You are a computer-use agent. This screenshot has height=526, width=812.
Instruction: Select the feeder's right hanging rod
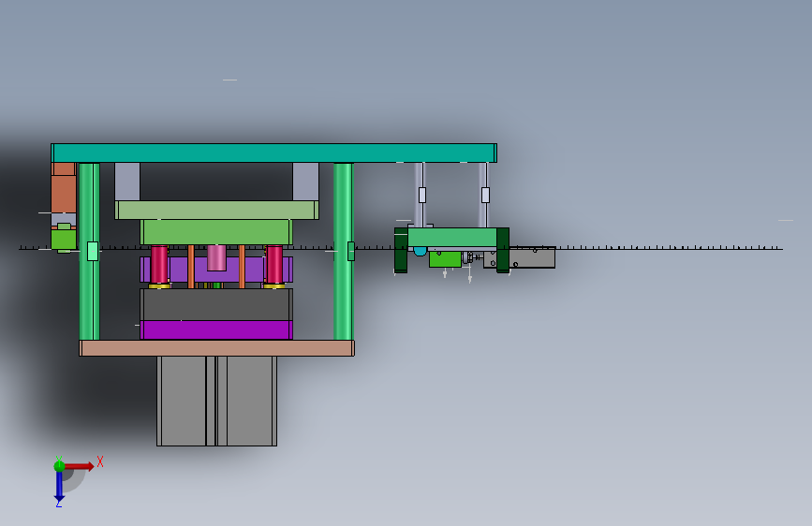click(483, 196)
